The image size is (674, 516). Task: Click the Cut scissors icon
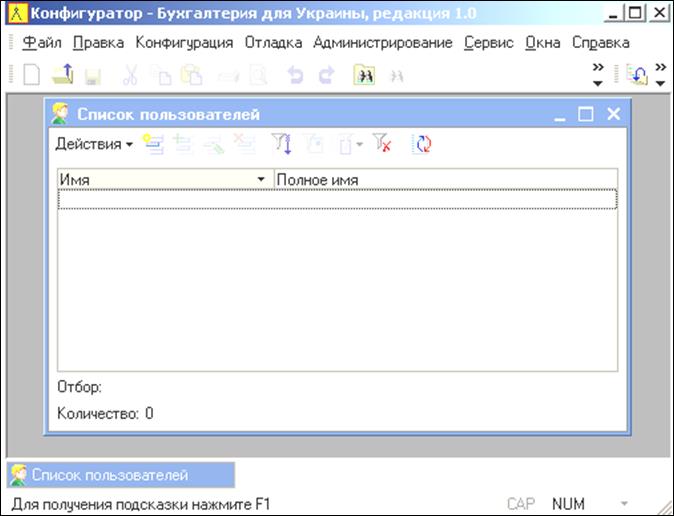pos(129,76)
